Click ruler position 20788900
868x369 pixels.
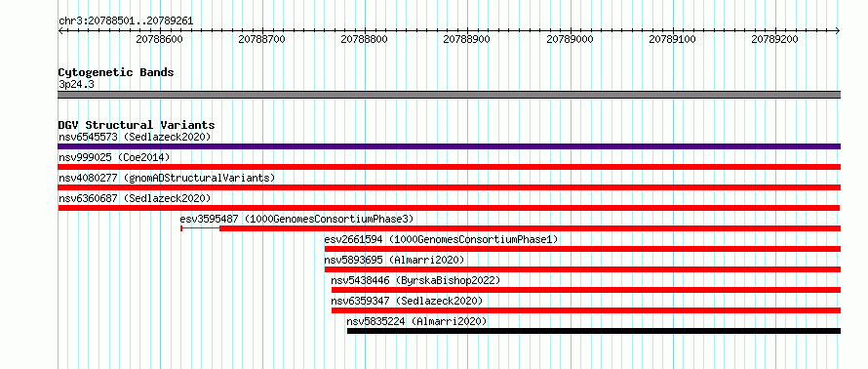pos(467,39)
